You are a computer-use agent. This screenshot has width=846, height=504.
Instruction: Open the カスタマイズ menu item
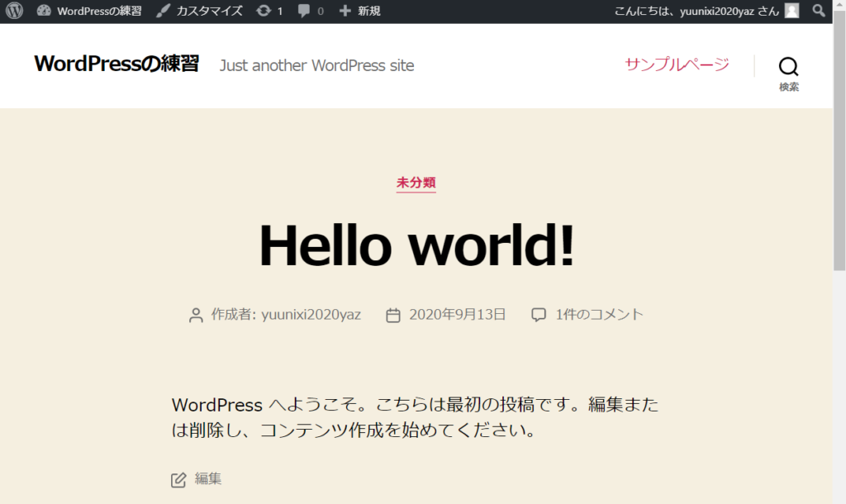pyautogui.click(x=209, y=12)
